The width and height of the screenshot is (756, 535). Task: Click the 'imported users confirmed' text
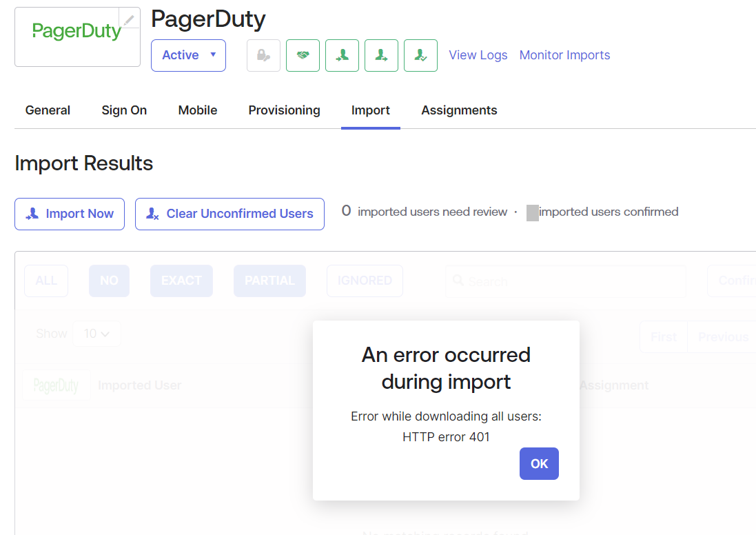609,212
